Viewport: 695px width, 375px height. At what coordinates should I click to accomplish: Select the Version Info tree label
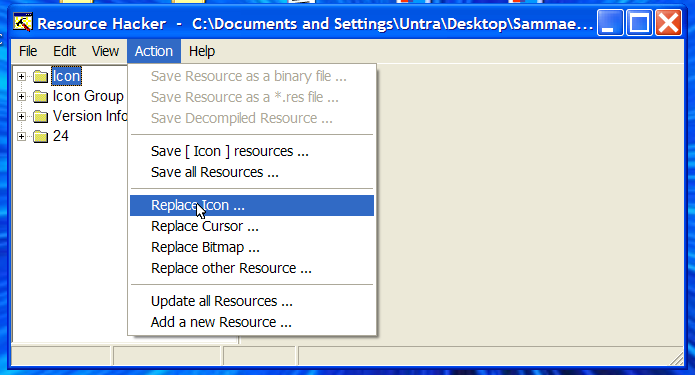(x=90, y=116)
